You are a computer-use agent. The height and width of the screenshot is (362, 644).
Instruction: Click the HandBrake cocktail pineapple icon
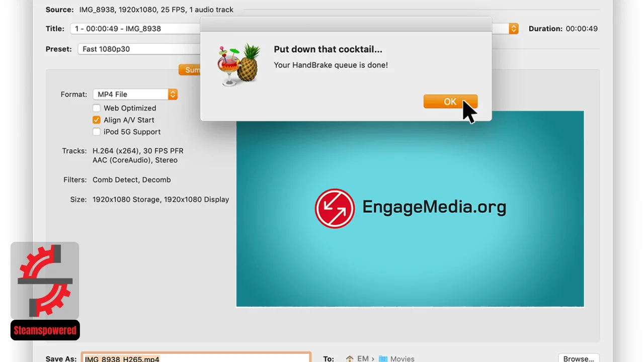tap(238, 65)
